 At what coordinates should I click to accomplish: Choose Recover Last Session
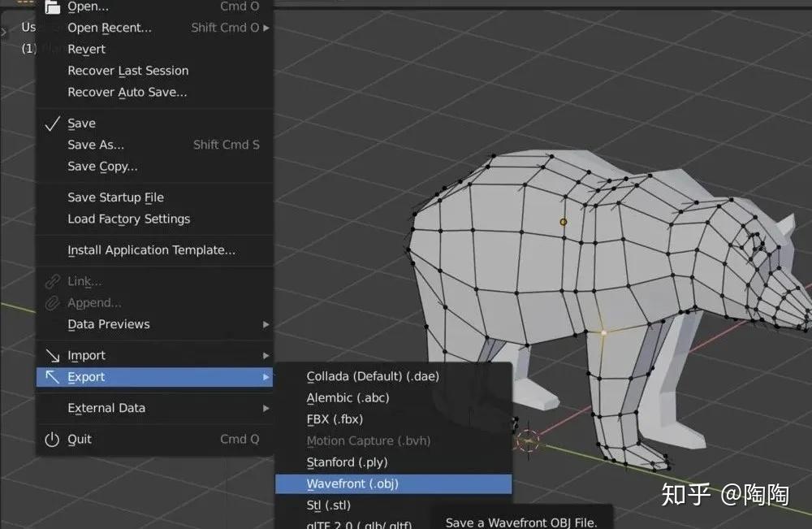pos(127,71)
